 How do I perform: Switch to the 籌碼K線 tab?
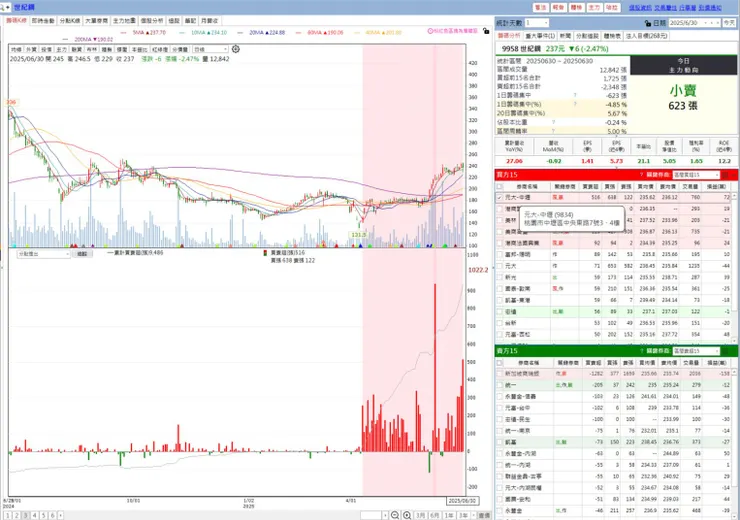coord(16,21)
